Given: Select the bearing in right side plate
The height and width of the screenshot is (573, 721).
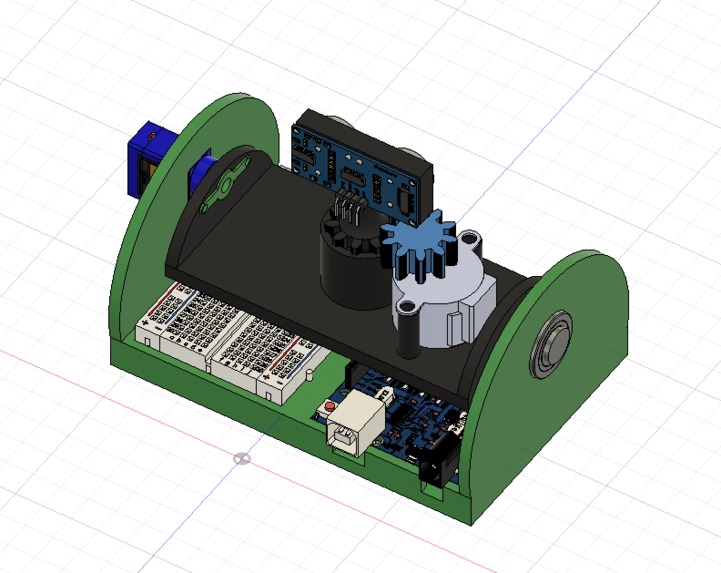Looking at the screenshot, I should [x=551, y=344].
